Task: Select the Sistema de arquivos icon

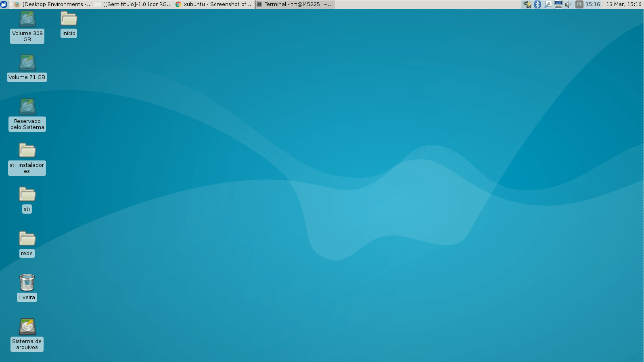Action: 27,327
